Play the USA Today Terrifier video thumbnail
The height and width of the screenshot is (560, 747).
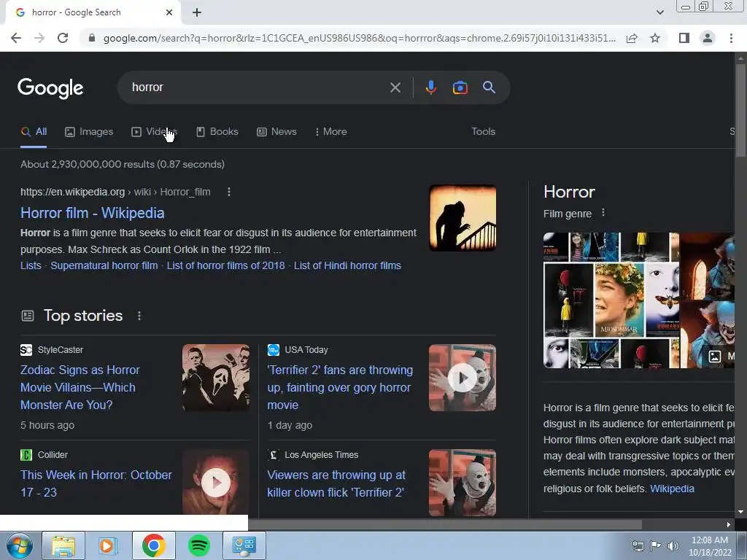pyautogui.click(x=462, y=378)
